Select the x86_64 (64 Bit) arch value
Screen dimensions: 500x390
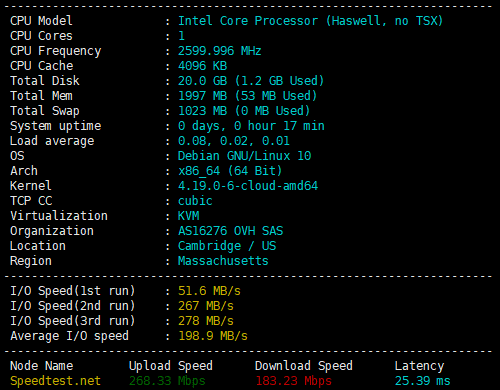click(x=230, y=171)
